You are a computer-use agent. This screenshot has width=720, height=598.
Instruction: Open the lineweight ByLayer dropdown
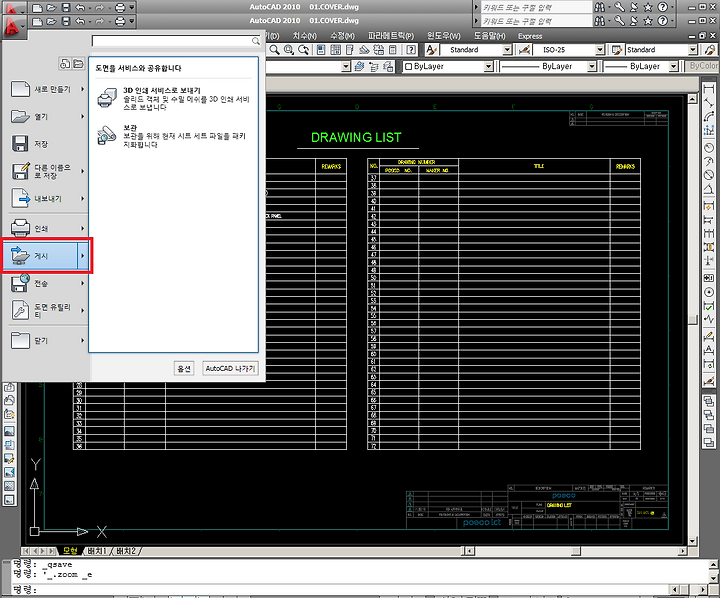point(673,67)
